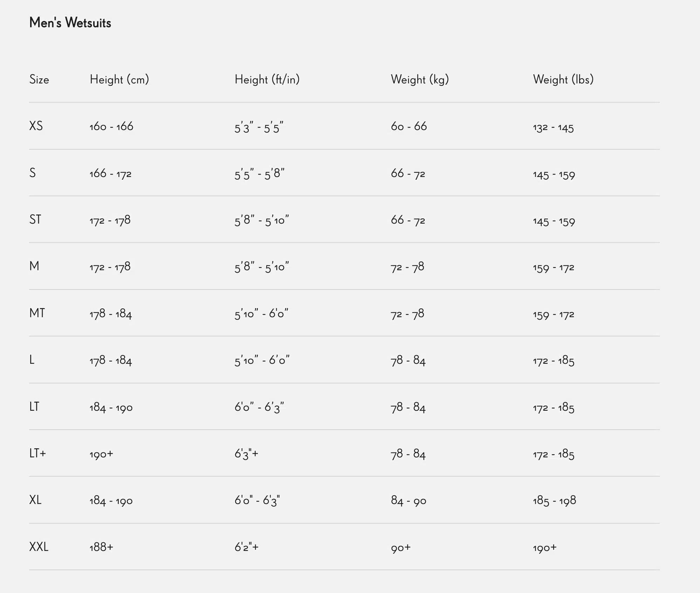700x593 pixels.
Task: Click the 5'5" - 5'8" height cell
Action: tap(259, 174)
